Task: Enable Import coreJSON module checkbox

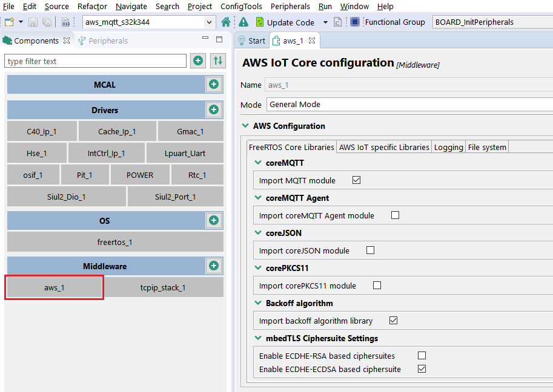Action: (370, 250)
